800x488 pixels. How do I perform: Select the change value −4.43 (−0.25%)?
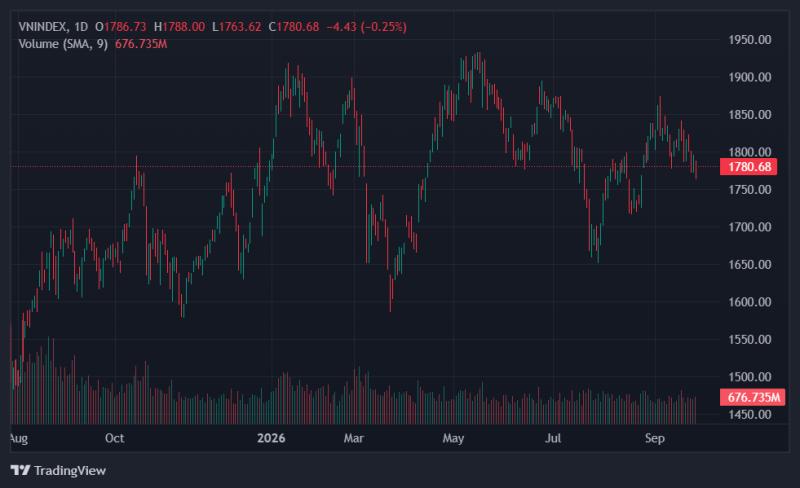[366, 27]
